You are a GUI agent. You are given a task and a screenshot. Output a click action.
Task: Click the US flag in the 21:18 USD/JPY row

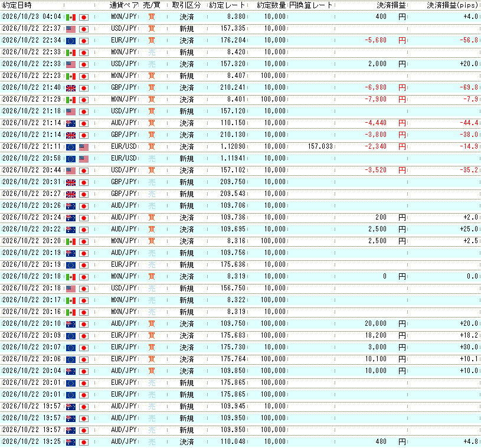coord(71,112)
